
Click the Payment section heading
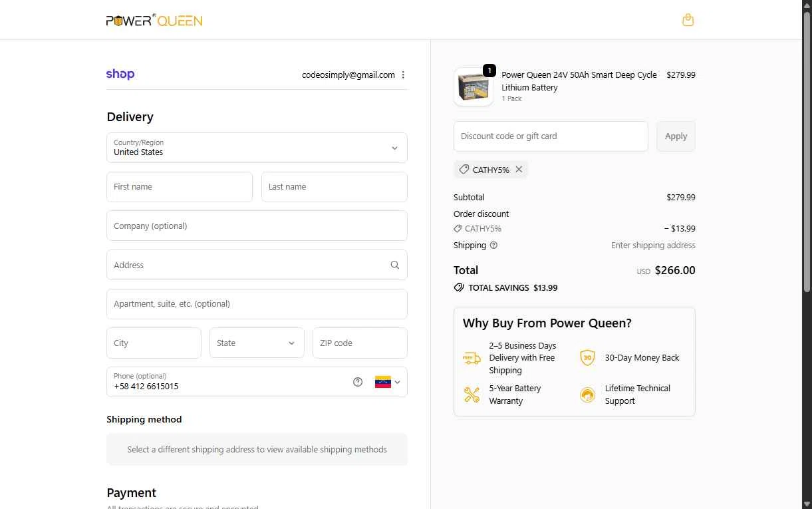click(x=132, y=493)
